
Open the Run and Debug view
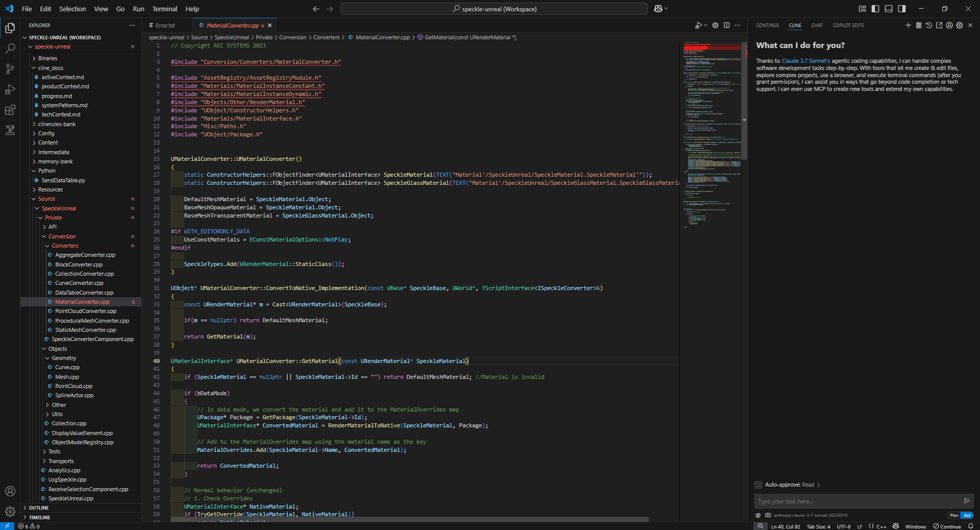10,89
